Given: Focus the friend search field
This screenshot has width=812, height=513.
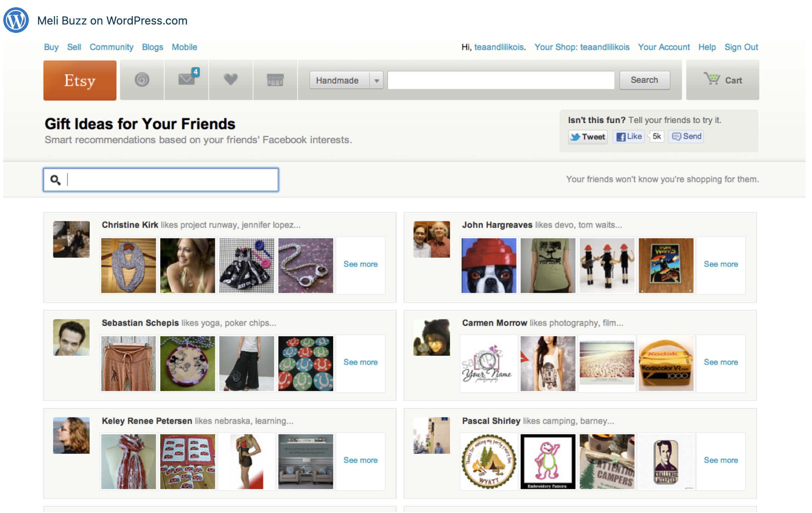Looking at the screenshot, I should 161,179.
